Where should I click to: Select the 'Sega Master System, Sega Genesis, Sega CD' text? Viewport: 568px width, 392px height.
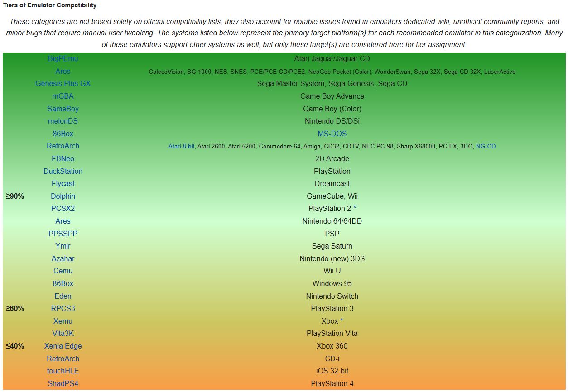332,84
